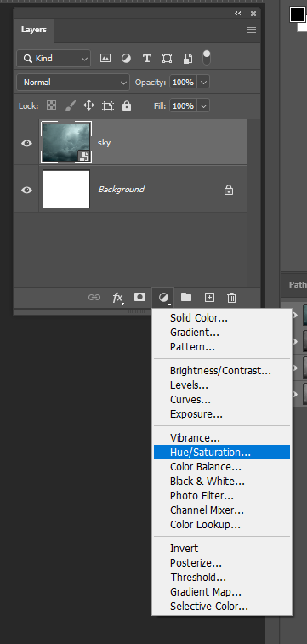Image resolution: width=307 pixels, height=644 pixels.
Task: Filter for adjustment layers icon
Action: [x=126, y=59]
